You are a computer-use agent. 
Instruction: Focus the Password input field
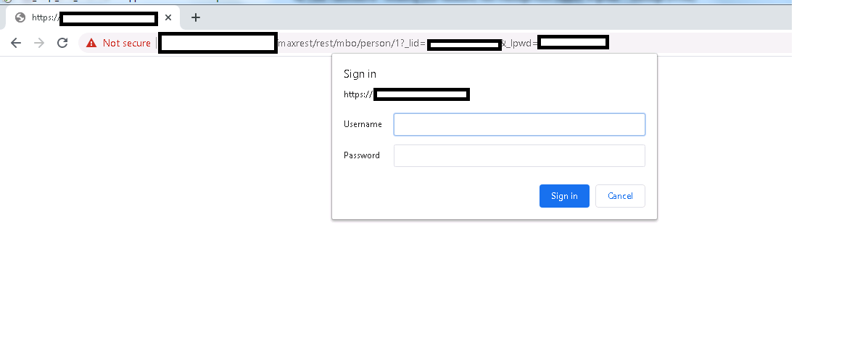point(519,155)
